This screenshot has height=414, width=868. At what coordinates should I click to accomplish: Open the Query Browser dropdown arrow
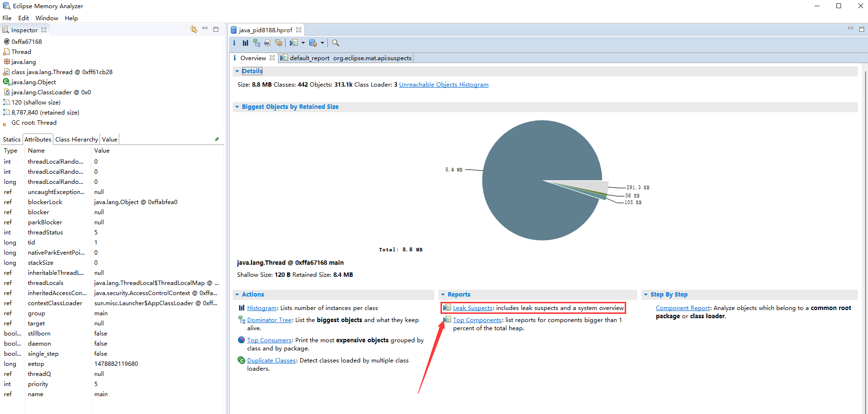(322, 43)
